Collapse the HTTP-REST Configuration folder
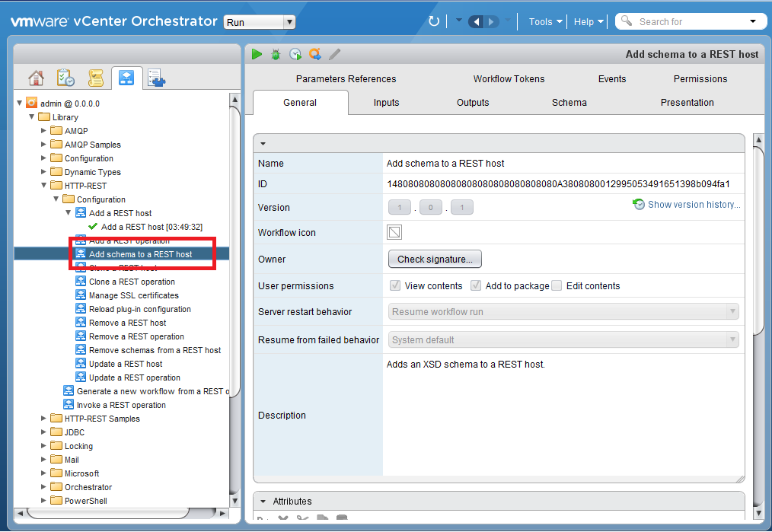The height and width of the screenshot is (532, 772). click(55, 199)
